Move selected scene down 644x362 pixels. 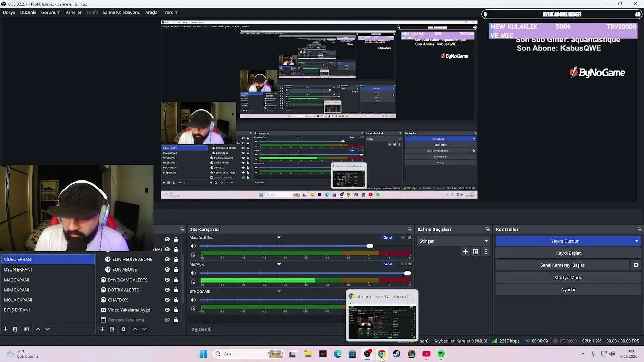[x=48, y=329]
